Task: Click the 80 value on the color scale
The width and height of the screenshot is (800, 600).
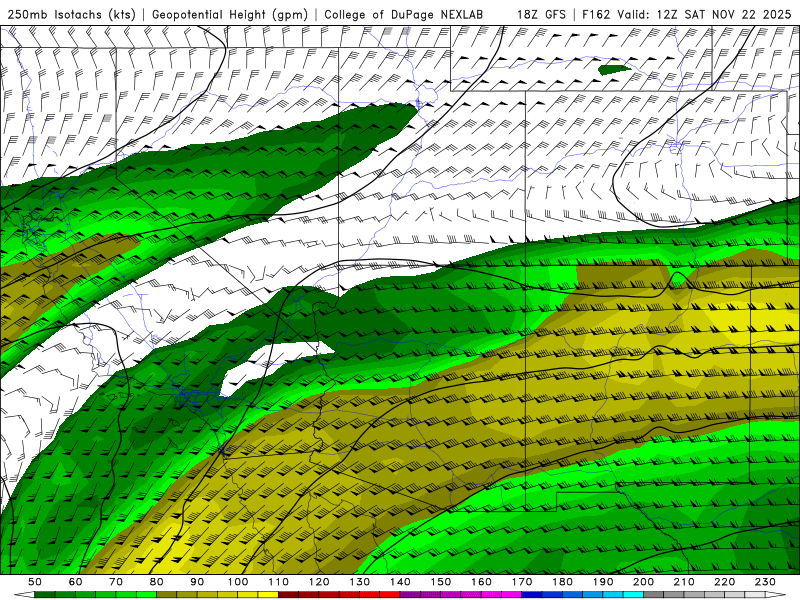Action: click(157, 582)
